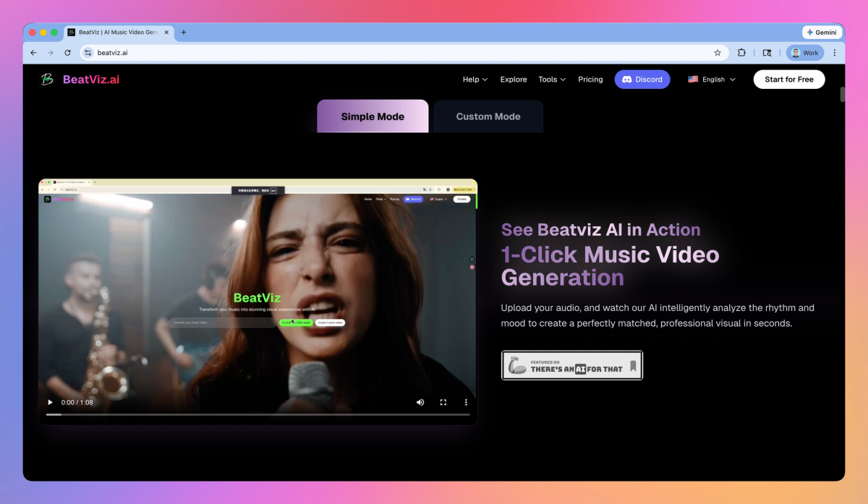Click the Start for Free button
868x504 pixels.
tap(789, 80)
